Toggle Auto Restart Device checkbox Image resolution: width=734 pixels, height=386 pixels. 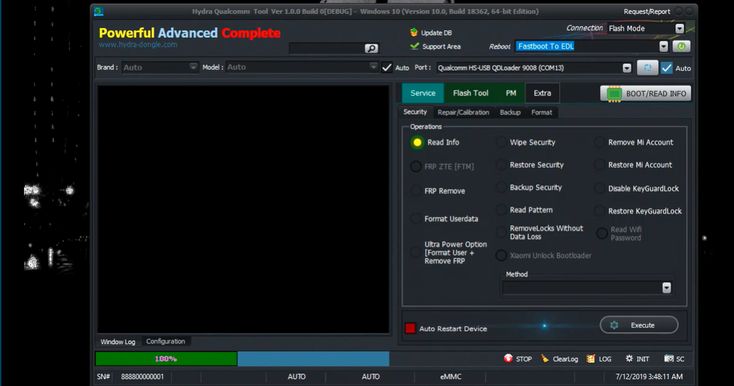point(411,328)
